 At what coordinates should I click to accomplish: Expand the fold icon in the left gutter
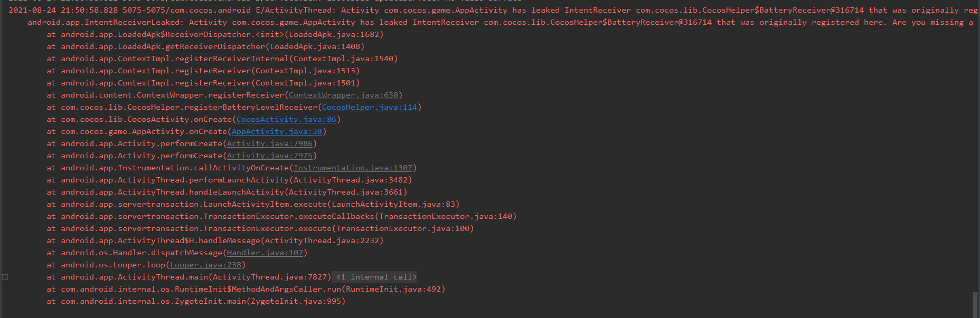(5, 277)
